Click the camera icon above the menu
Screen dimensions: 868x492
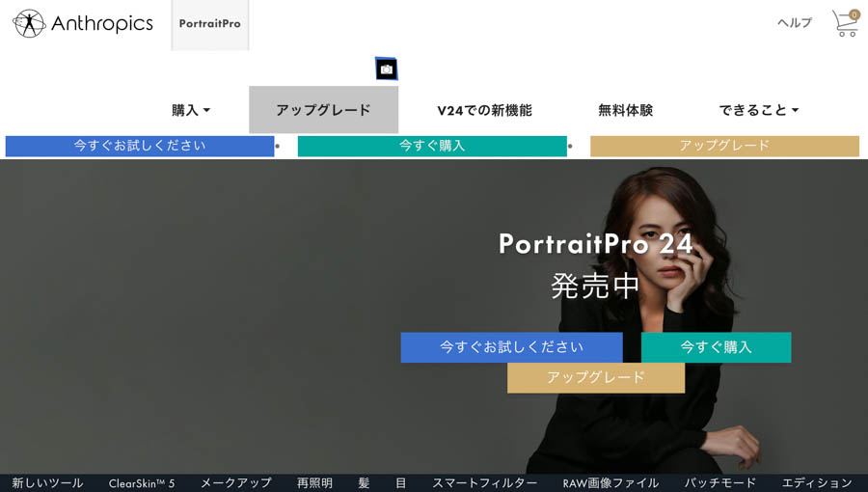click(387, 69)
